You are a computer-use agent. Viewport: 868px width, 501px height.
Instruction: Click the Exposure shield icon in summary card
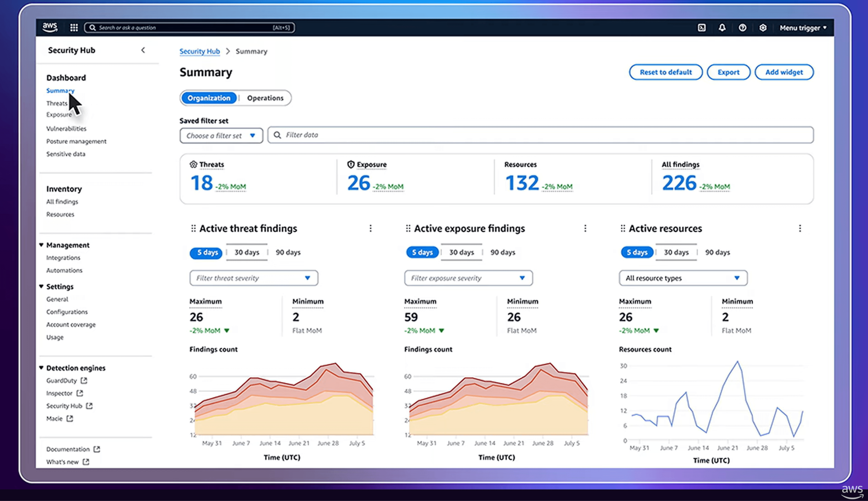(350, 164)
